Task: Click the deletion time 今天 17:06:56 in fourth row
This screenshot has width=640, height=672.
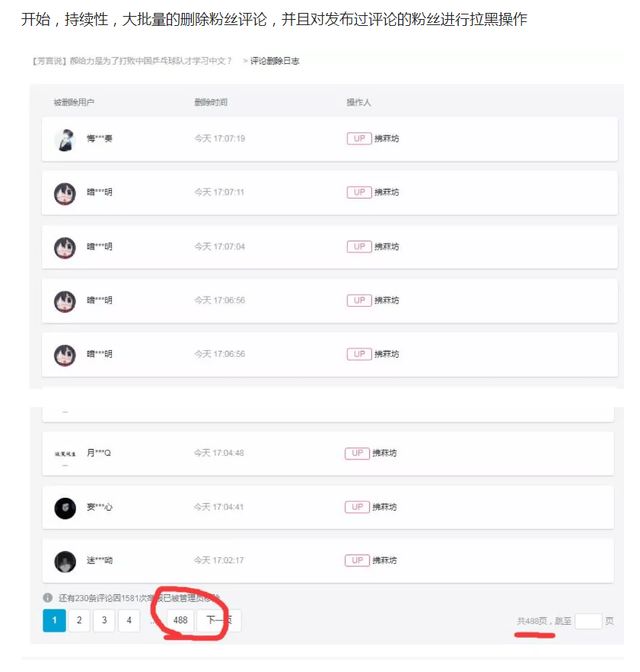Action: [219, 300]
